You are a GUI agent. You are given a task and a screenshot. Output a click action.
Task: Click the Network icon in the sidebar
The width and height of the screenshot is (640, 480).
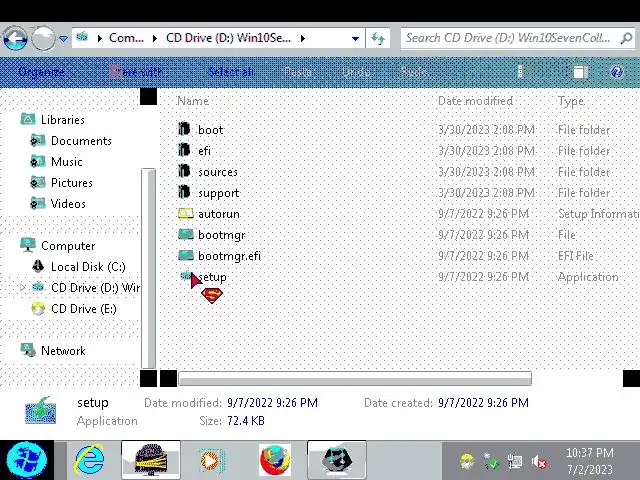click(28, 350)
